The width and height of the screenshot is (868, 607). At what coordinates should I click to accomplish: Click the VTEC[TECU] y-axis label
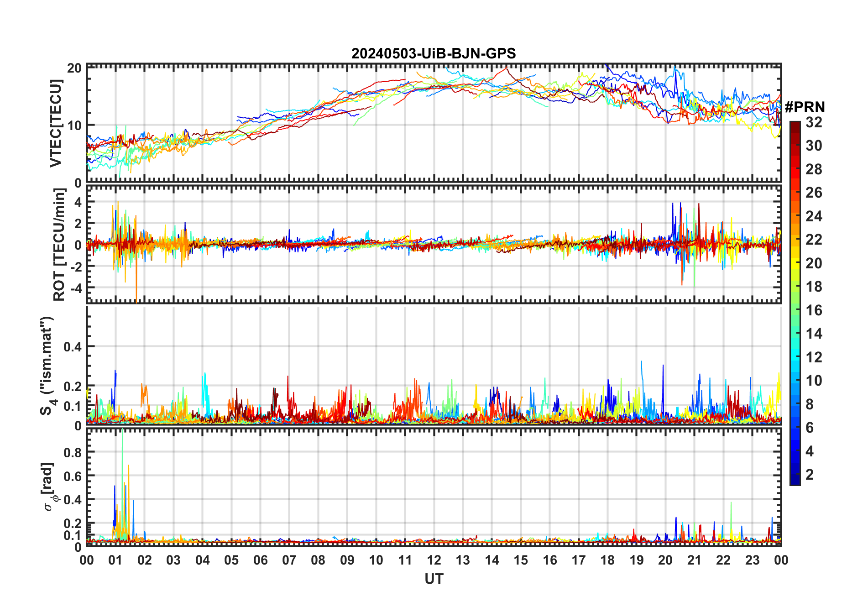click(56, 123)
